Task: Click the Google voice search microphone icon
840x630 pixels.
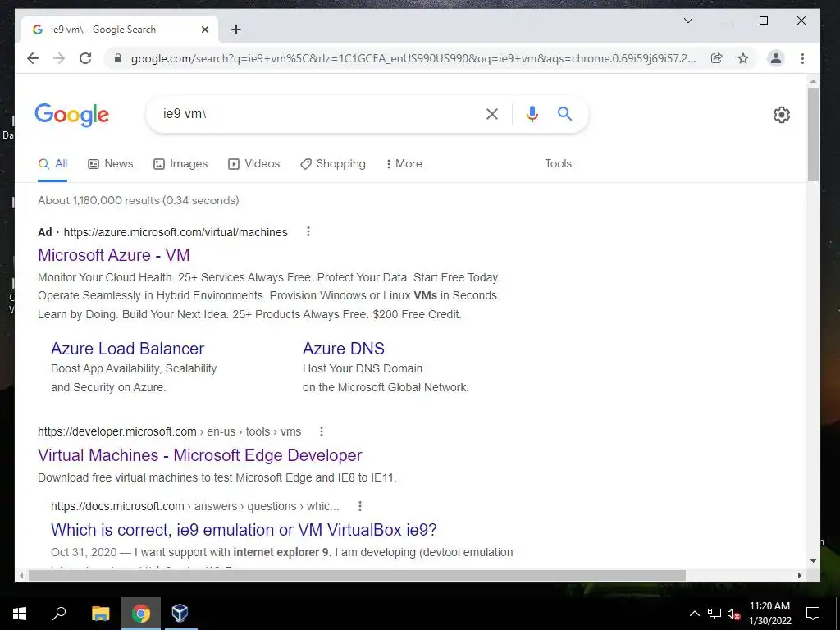Action: coord(532,114)
